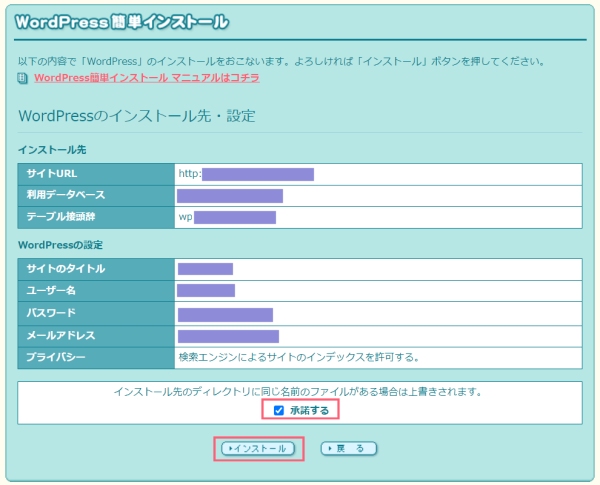Viewport: 600px width, 485px height.
Task: Click the メールアドレス value cell
Action: (228, 336)
